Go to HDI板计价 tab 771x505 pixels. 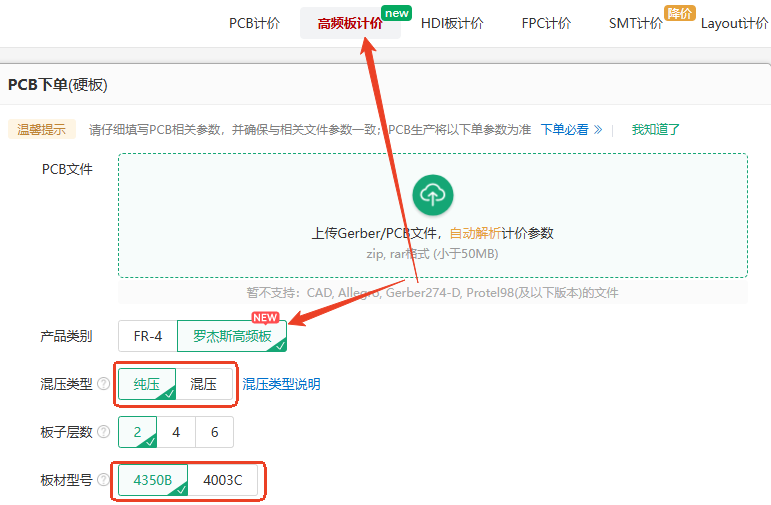tap(452, 23)
